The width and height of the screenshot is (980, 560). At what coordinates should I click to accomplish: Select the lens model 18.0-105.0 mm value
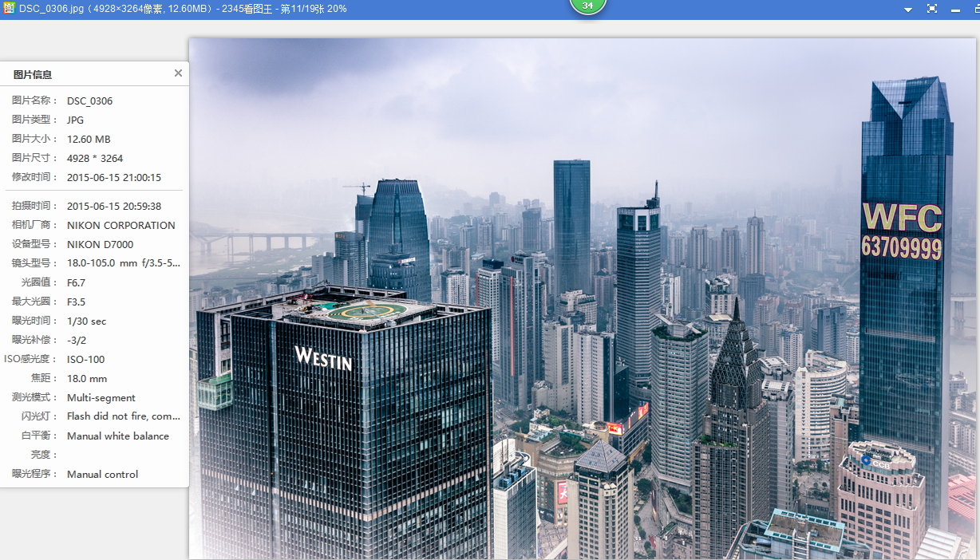(124, 263)
